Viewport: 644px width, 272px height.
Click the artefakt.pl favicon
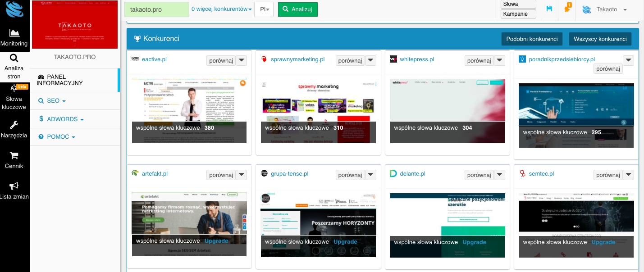pyautogui.click(x=135, y=173)
